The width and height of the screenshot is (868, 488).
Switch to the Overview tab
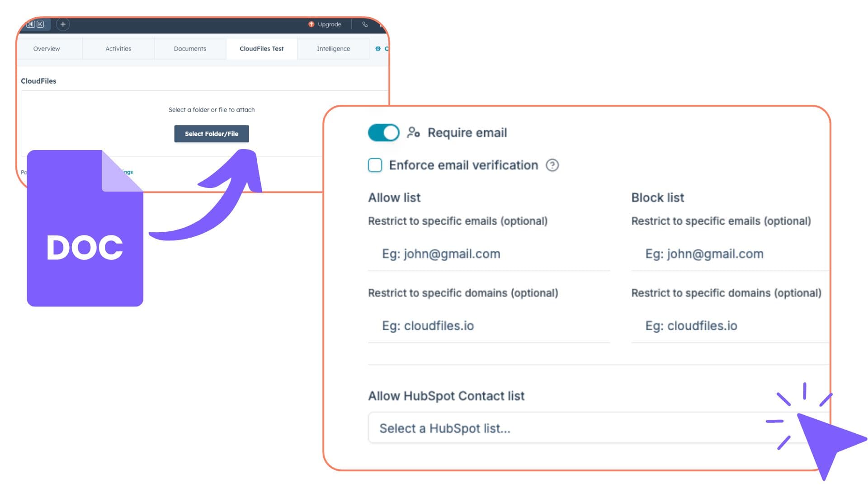[47, 49]
